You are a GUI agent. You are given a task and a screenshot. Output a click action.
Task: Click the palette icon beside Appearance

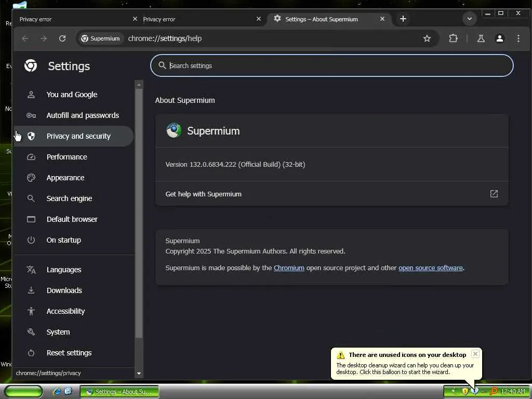tap(31, 178)
